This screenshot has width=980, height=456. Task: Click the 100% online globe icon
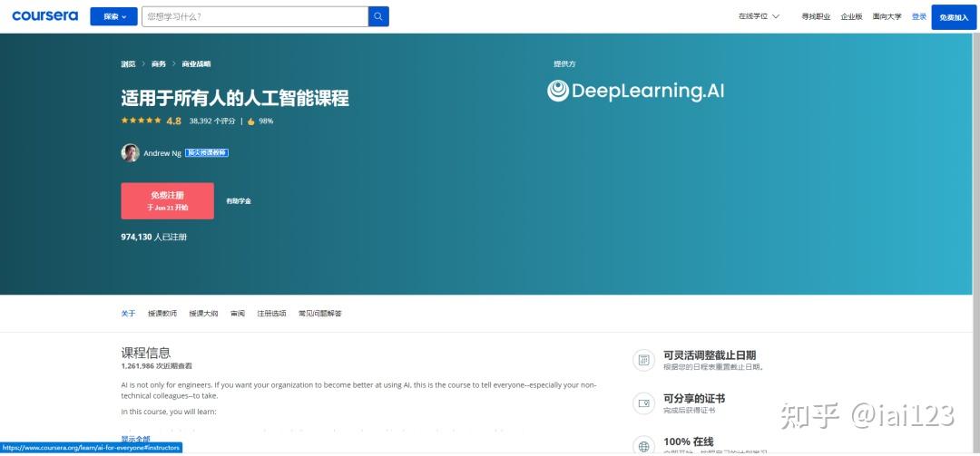click(x=643, y=446)
